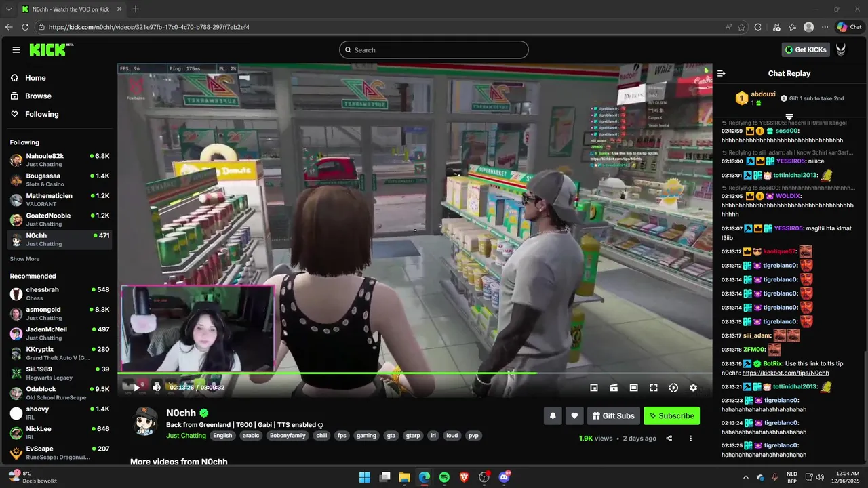
Task: Select the pvp tag
Action: point(473,436)
